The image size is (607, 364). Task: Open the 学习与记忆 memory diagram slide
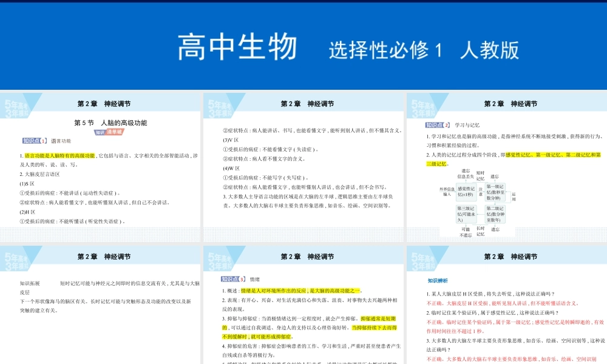[507, 167]
